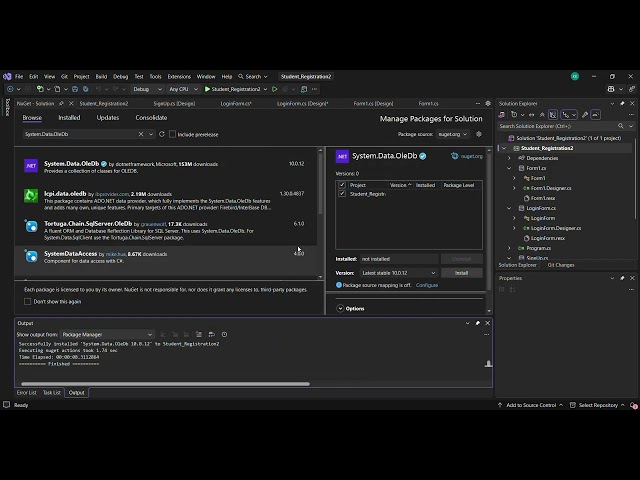Click the Save toolbar icon
This screenshot has width=640, height=480.
tap(75, 89)
